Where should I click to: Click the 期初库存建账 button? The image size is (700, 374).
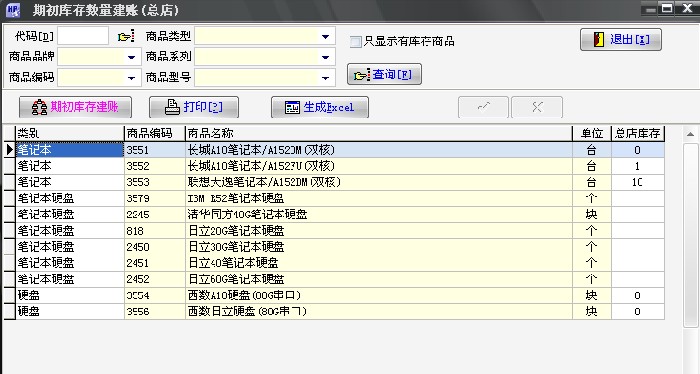click(75, 107)
